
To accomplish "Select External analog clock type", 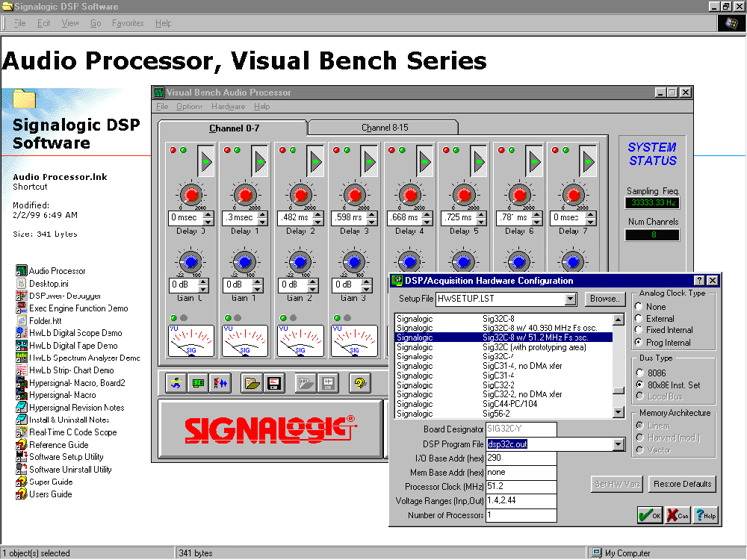I will click(639, 319).
